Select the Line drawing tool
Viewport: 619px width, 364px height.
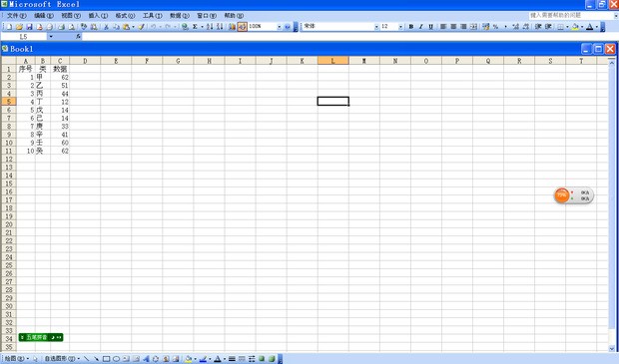tap(86, 359)
